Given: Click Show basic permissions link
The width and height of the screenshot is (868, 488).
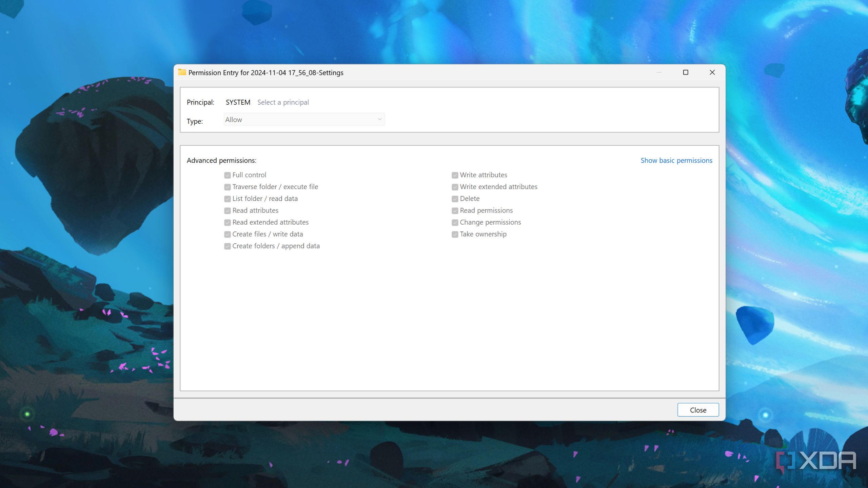Looking at the screenshot, I should tap(676, 161).
